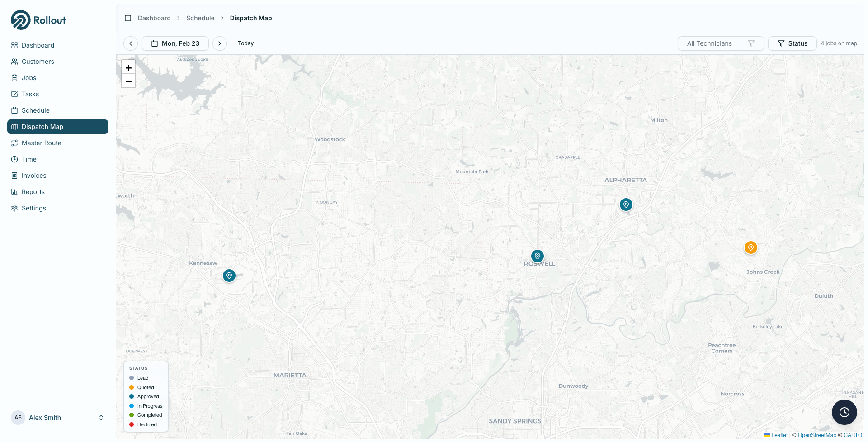Open the job marker below Alpharetta
The height and width of the screenshot is (443, 868).
point(626,205)
